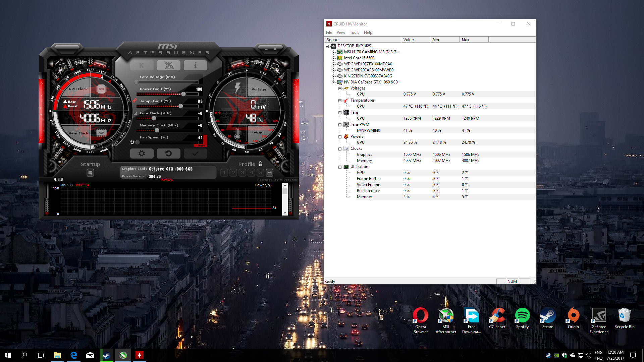Image resolution: width=644 pixels, height=362 pixels.
Task: Expand the WDC WD10EZEX-00MFCA0 node
Action: 333,64
